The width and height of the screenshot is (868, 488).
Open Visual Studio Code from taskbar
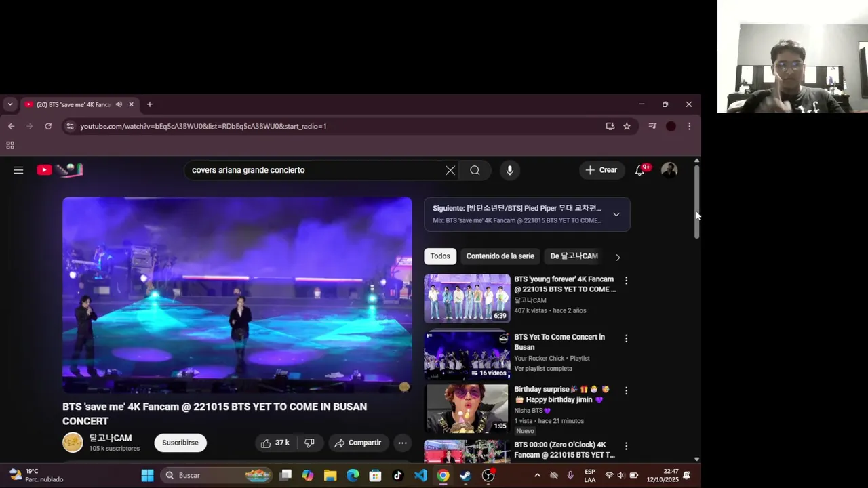tap(420, 475)
